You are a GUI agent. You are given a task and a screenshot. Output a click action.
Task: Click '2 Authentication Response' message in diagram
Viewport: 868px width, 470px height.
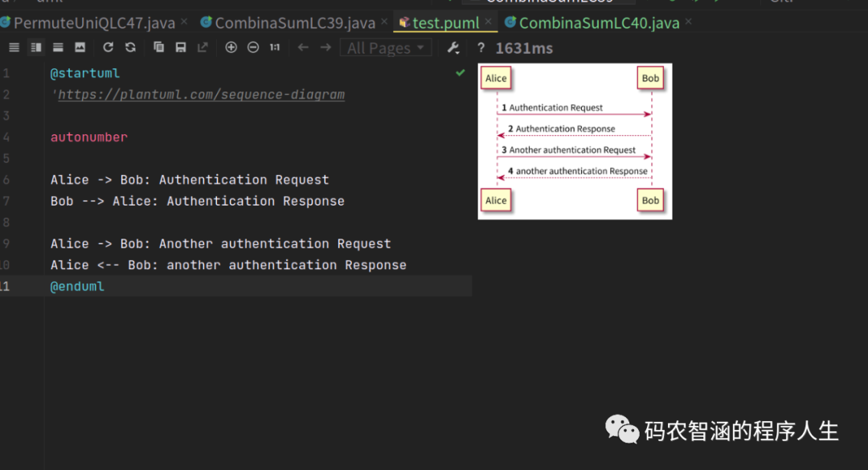561,129
